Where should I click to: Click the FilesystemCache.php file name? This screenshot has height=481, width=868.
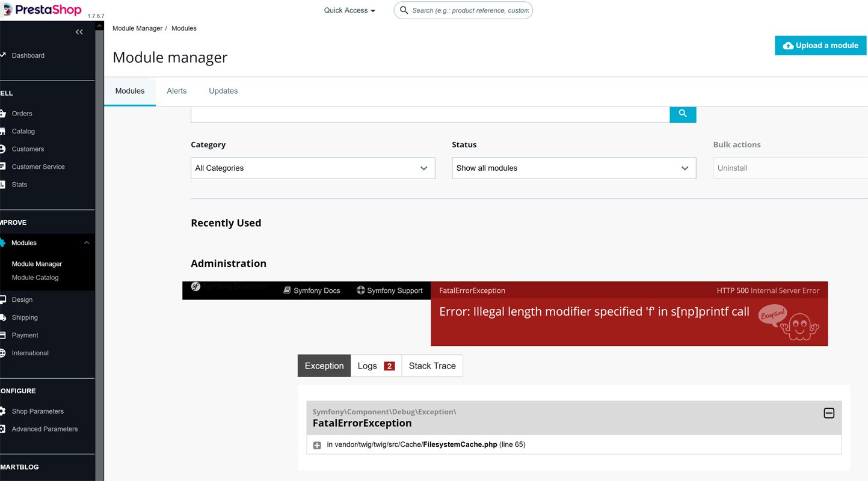tap(460, 445)
